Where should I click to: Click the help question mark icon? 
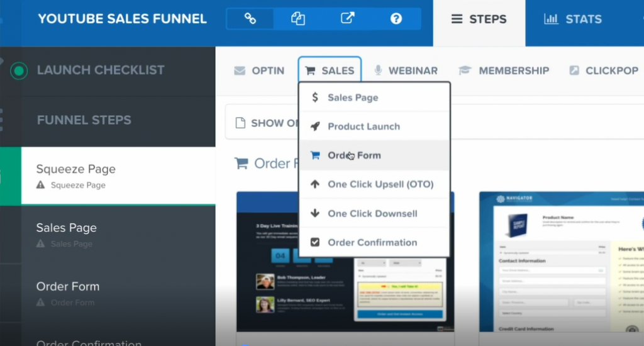click(396, 18)
